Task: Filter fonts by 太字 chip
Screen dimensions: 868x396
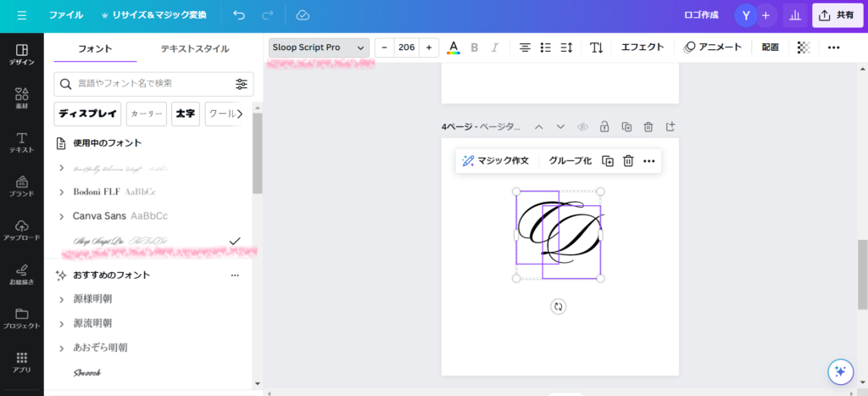Action: point(186,114)
